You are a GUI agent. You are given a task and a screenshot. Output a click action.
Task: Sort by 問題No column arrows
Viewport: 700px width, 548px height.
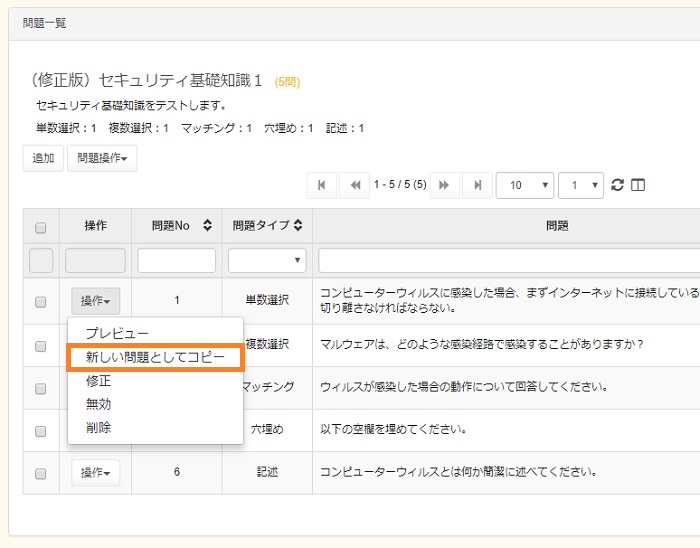point(207,226)
